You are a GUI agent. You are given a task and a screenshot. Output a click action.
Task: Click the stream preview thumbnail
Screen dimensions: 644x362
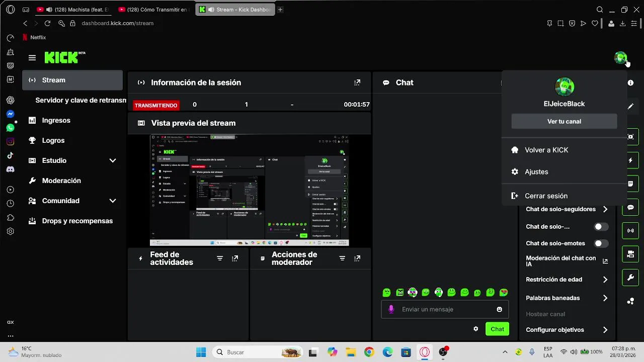249,191
